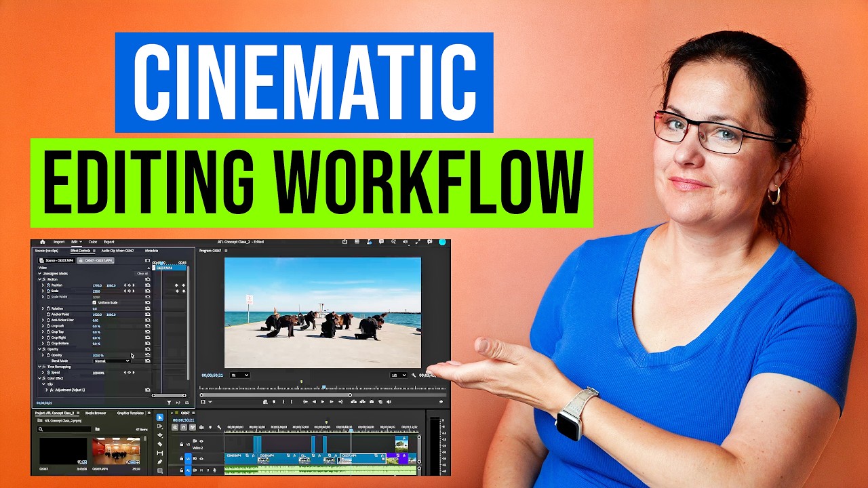Open Program monitor wrench settings

tap(414, 375)
